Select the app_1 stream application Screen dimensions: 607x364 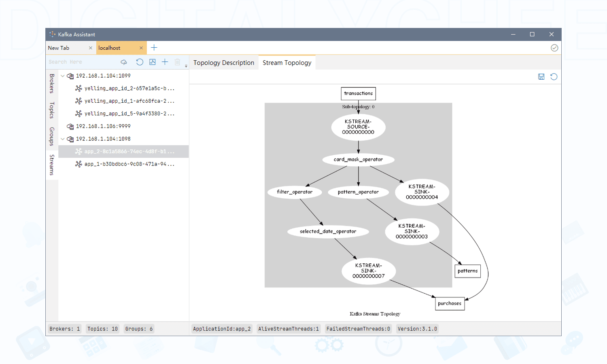pyautogui.click(x=129, y=164)
